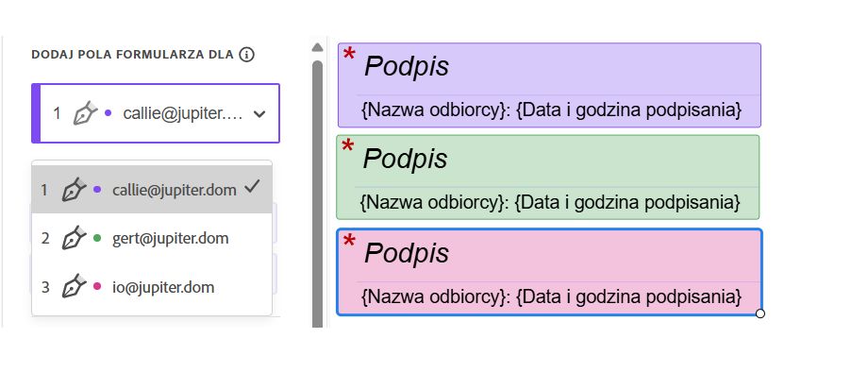Click the pink color dot next to io
Image resolution: width=868 pixels, height=389 pixels.
98,286
